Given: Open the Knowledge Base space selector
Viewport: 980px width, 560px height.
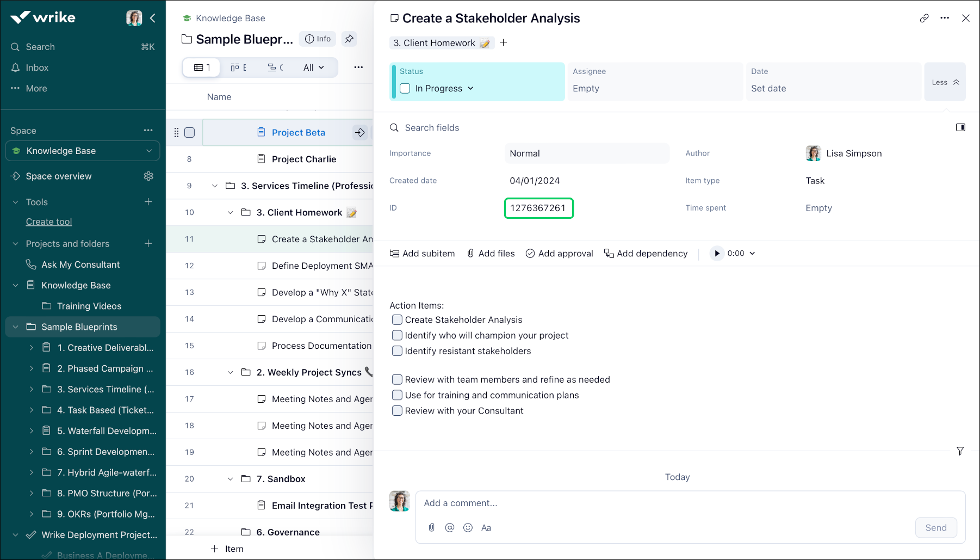Looking at the screenshot, I should [83, 151].
